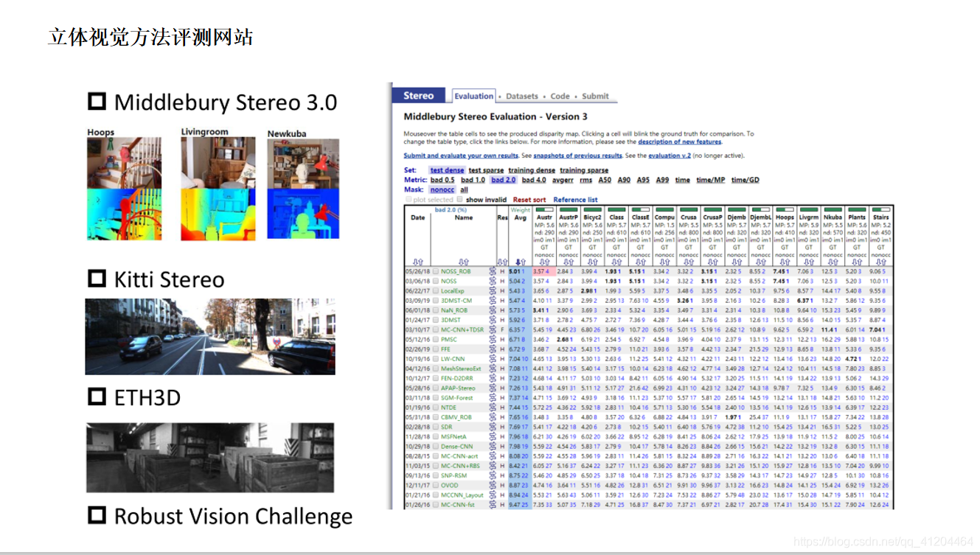Click sort arrows under the Date column
Screen dimensions: 980x555
coord(417,262)
